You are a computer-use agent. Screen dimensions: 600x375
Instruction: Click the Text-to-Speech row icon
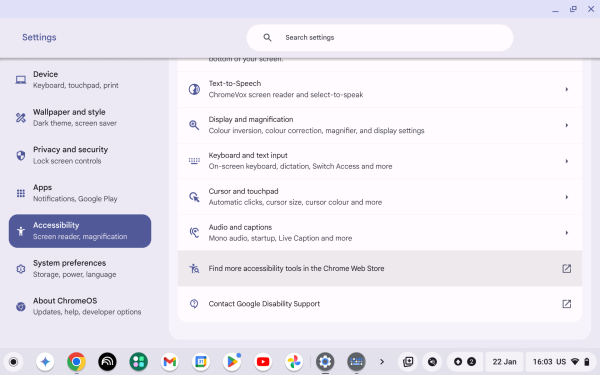pos(194,89)
